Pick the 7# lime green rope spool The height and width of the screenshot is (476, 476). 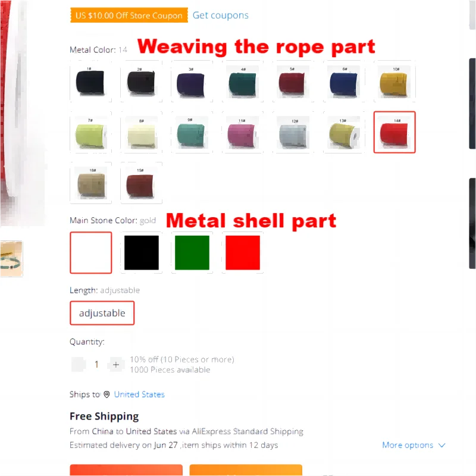(91, 132)
